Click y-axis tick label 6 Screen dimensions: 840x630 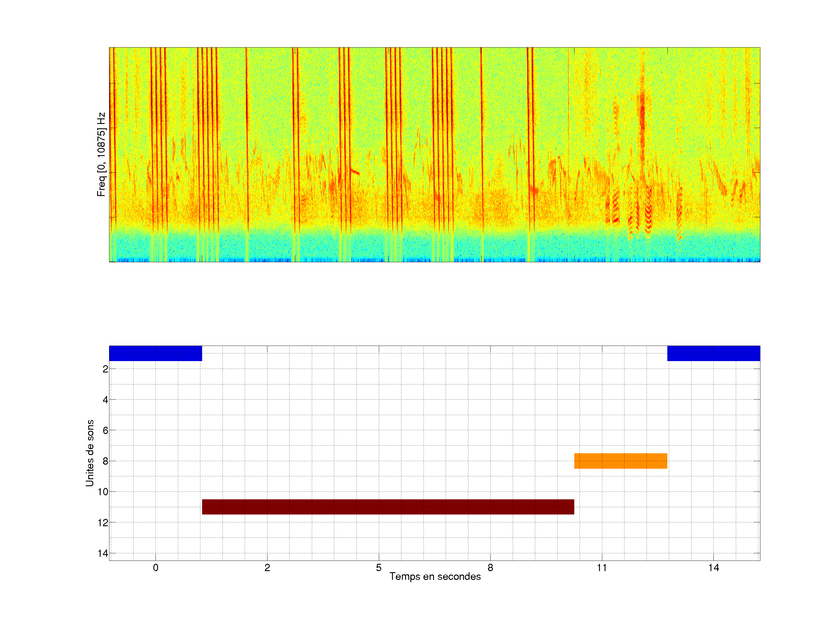(x=105, y=430)
